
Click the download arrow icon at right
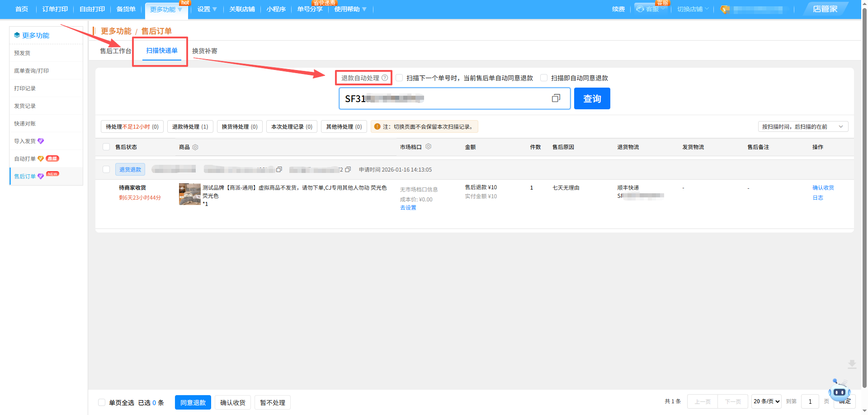pos(852,364)
